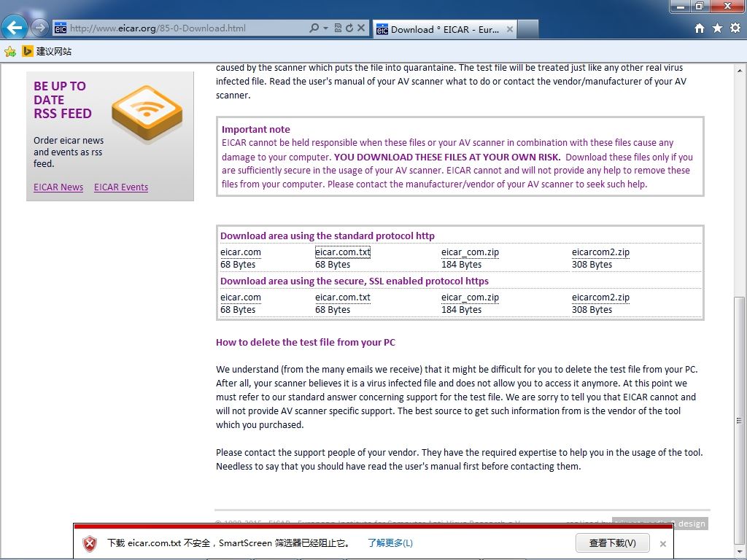This screenshot has width=747, height=560.
Task: Click the search magnifier in address bar
Action: point(314,28)
